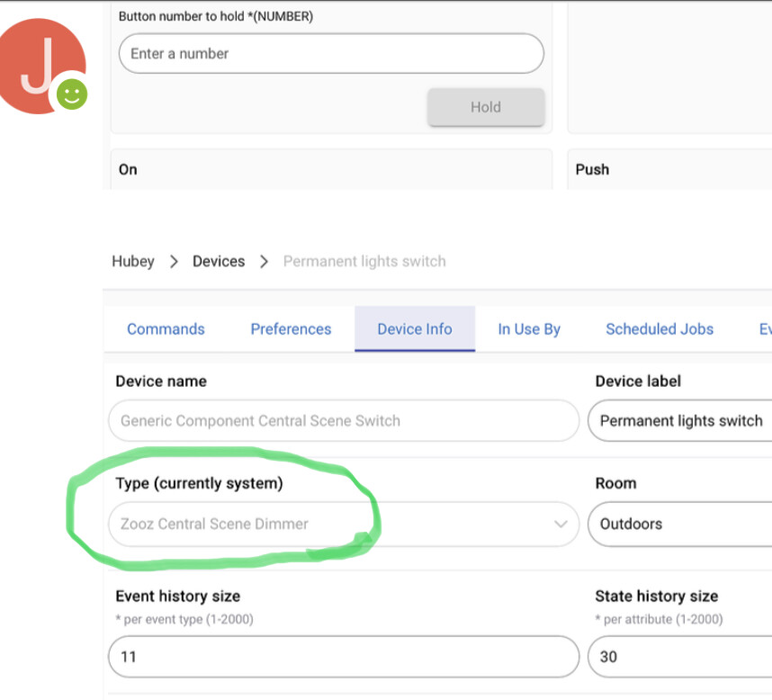
Task: Click the Permanent lights switch breadcrumb
Action: (364, 262)
